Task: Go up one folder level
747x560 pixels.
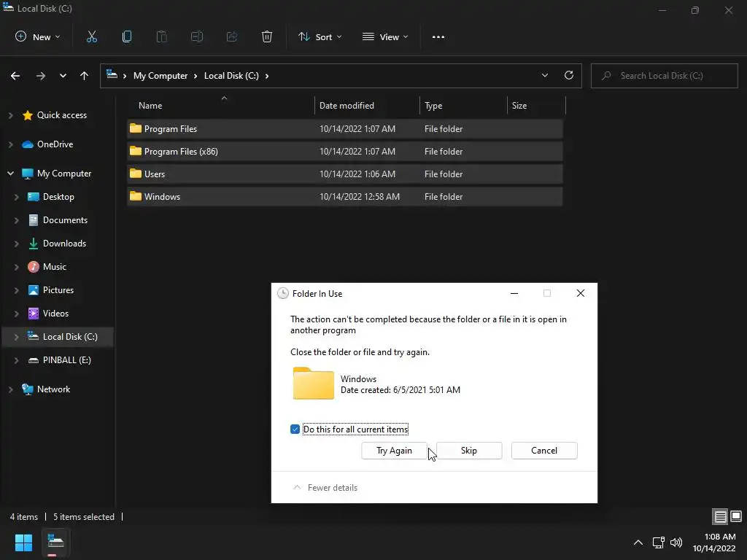Action: [85, 76]
